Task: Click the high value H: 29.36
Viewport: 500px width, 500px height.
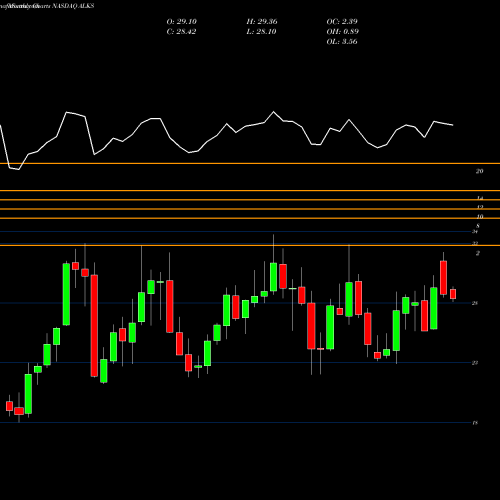Action: [262, 22]
